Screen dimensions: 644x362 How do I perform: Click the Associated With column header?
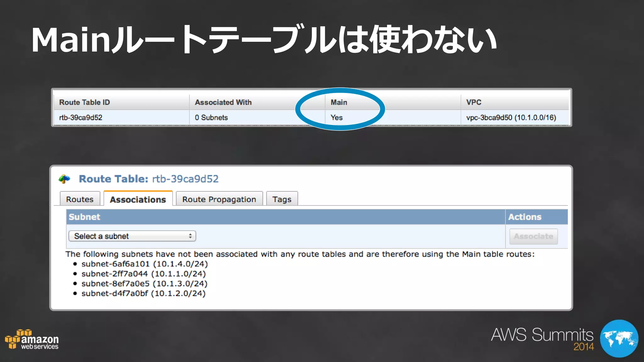[223, 102]
